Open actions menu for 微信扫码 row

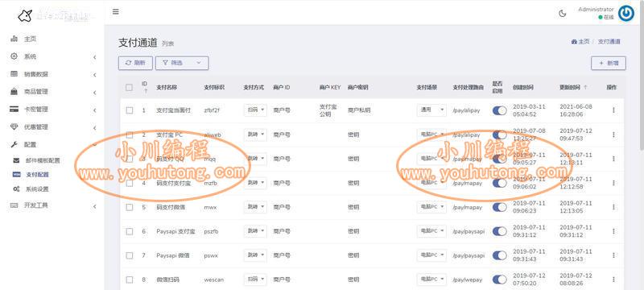pyautogui.click(x=613, y=280)
